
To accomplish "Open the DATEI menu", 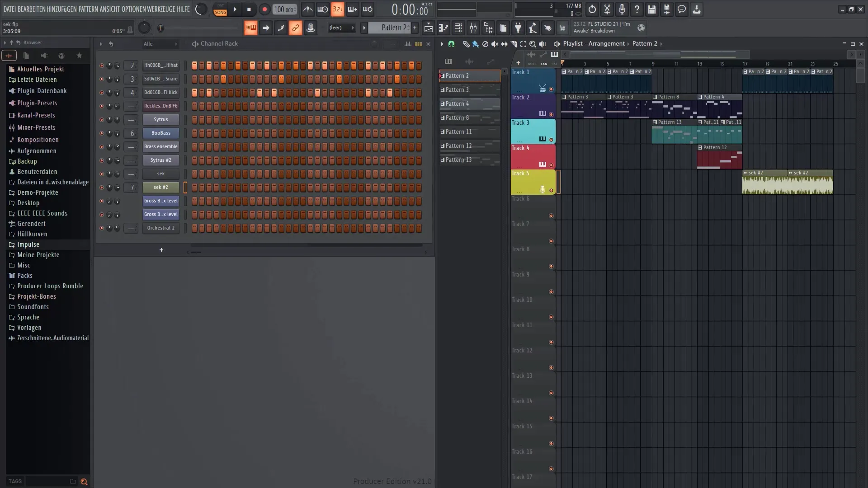I will coord(9,9).
